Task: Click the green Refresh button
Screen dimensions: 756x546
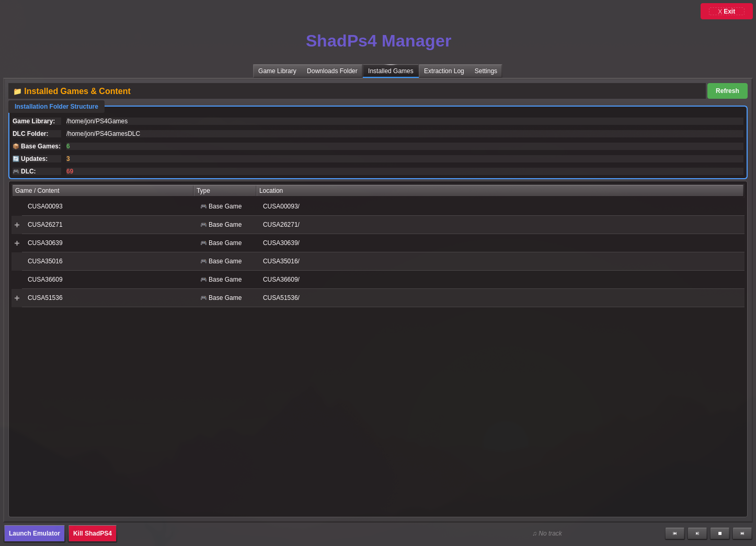Action: [727, 91]
